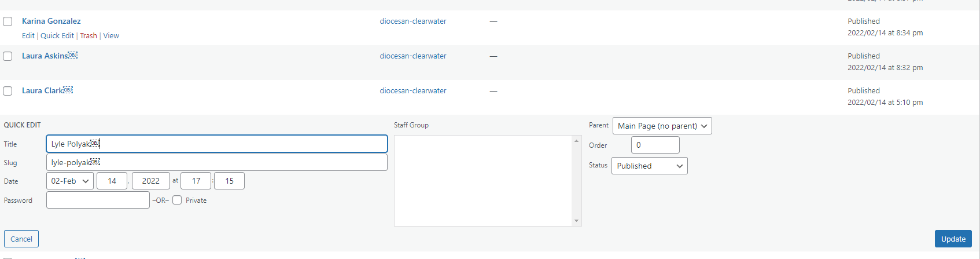This screenshot has height=259, width=980.
Task: Click the Update button
Action: click(x=953, y=239)
